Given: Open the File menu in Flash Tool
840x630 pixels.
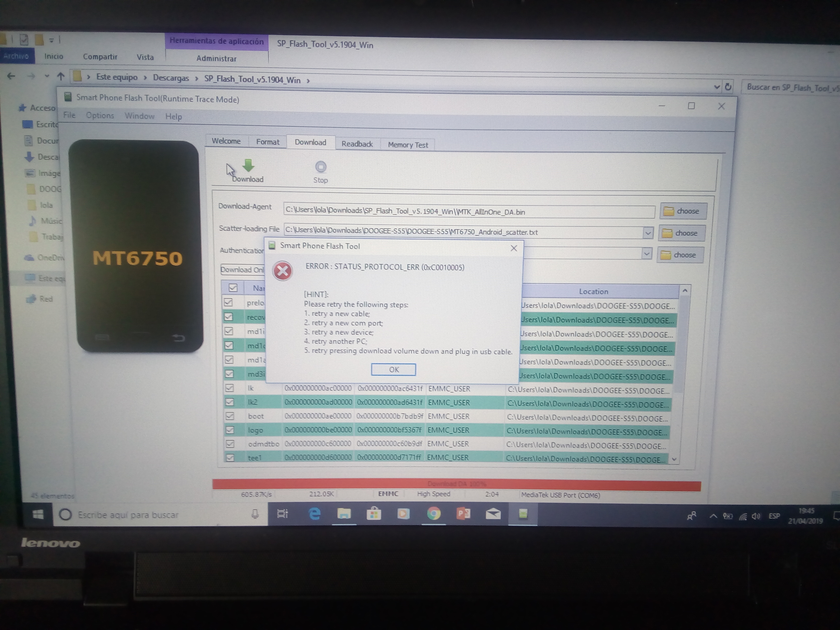Looking at the screenshot, I should point(69,115).
